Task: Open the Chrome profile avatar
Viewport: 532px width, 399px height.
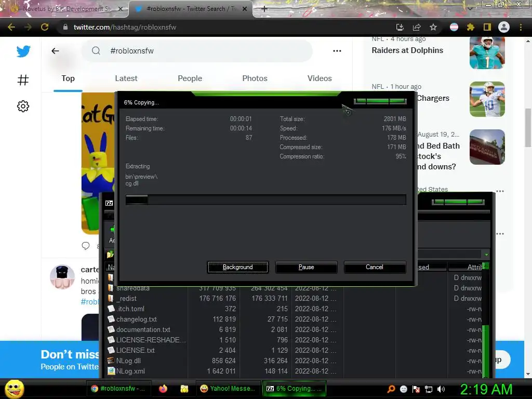Action: pyautogui.click(x=504, y=27)
